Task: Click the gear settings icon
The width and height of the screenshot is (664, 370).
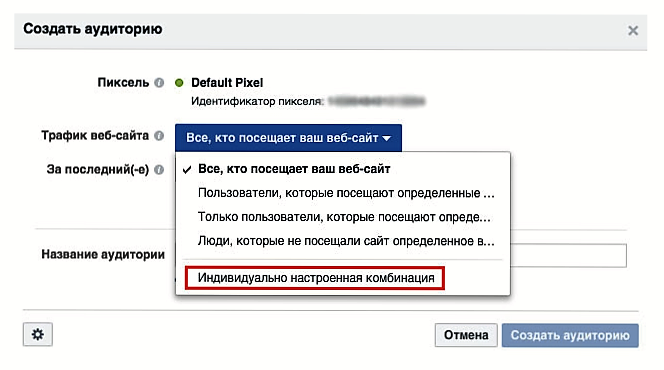Action: tap(38, 334)
